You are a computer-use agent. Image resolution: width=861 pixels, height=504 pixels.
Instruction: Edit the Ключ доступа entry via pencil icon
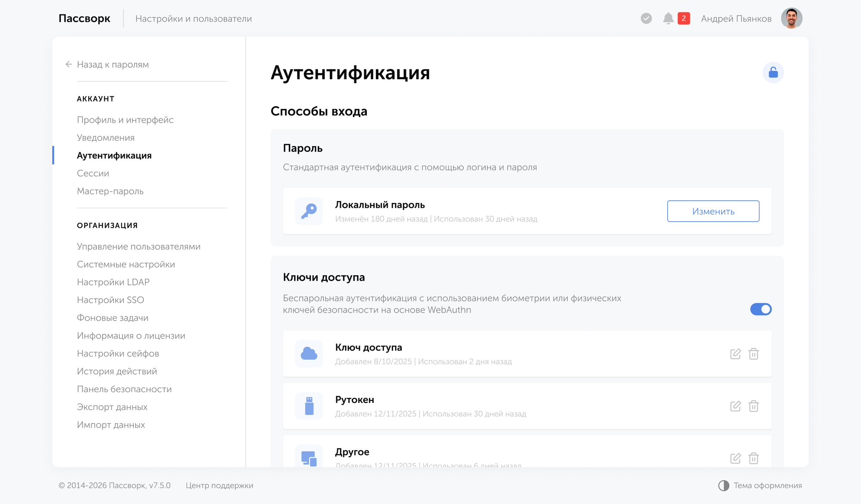pos(736,353)
